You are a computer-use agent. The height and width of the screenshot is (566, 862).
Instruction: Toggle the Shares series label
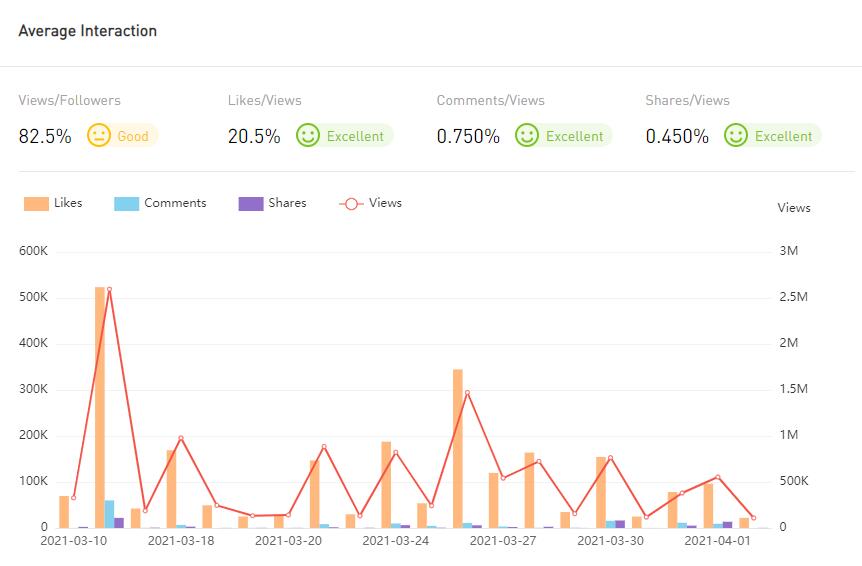(x=287, y=203)
